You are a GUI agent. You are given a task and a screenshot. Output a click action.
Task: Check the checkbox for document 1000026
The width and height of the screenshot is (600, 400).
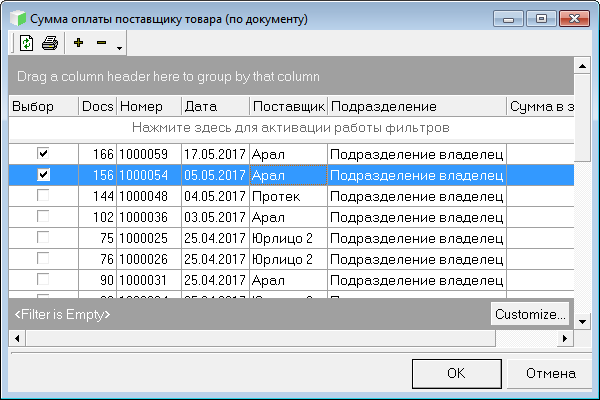[x=43, y=259]
